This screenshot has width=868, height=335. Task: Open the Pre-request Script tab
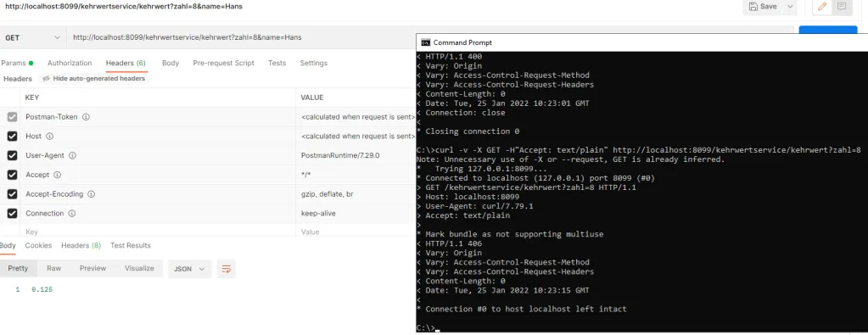pyautogui.click(x=224, y=63)
